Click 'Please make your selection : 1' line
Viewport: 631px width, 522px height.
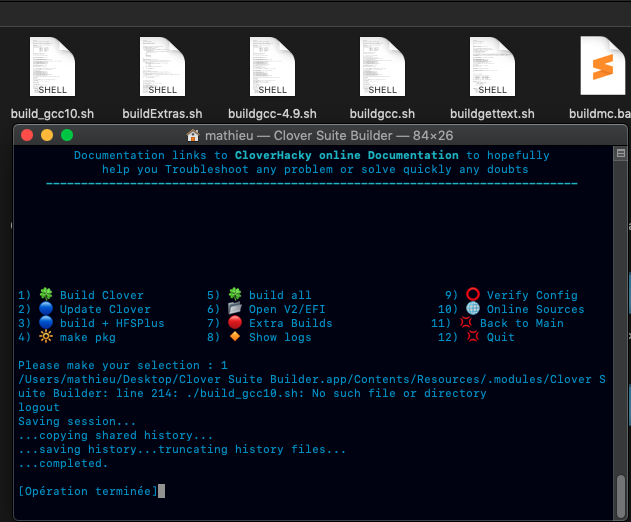(123, 365)
